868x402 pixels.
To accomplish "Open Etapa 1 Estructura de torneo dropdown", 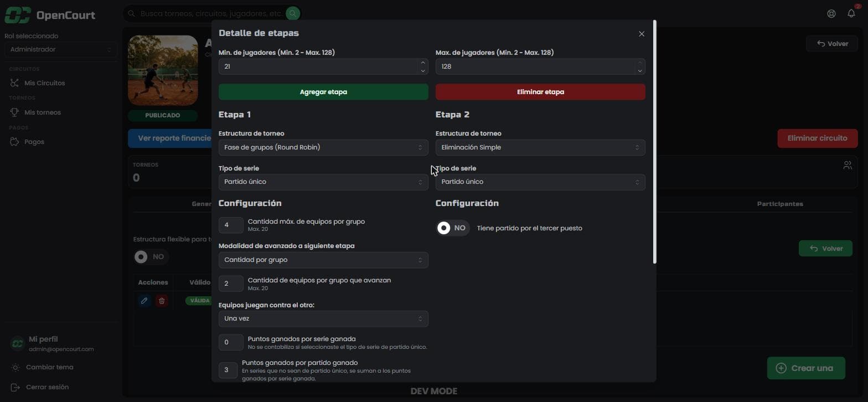I will click(323, 147).
